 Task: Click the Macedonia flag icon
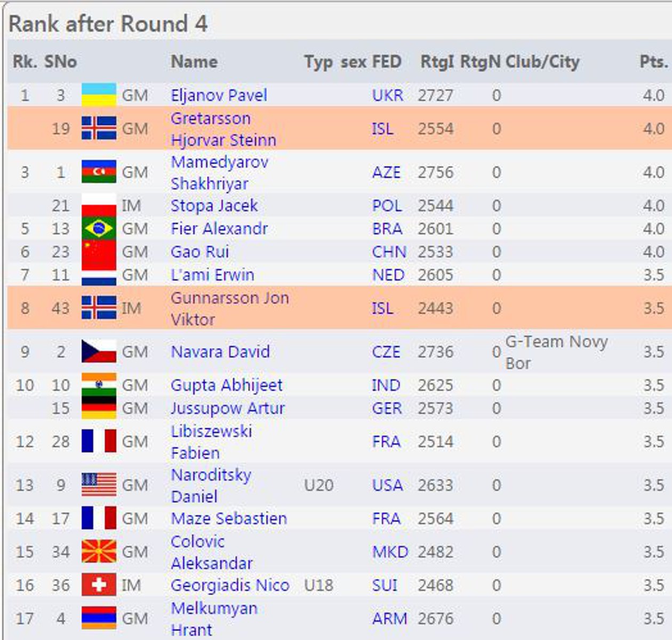(x=99, y=551)
